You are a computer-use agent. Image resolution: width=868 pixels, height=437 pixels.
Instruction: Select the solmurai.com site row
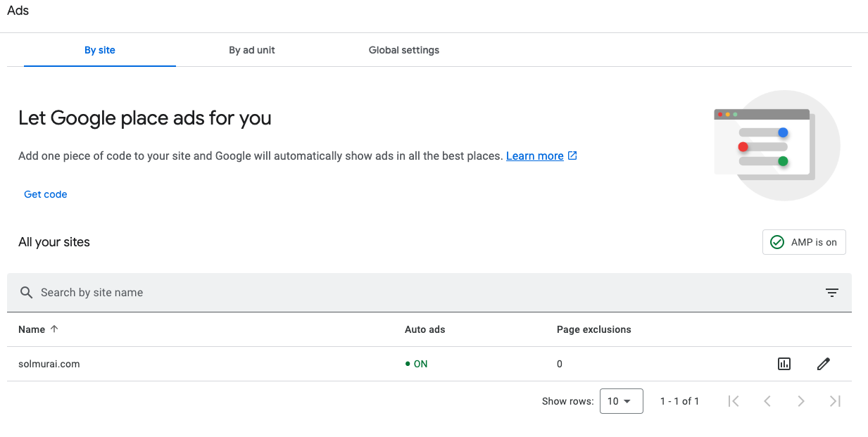tap(49, 364)
